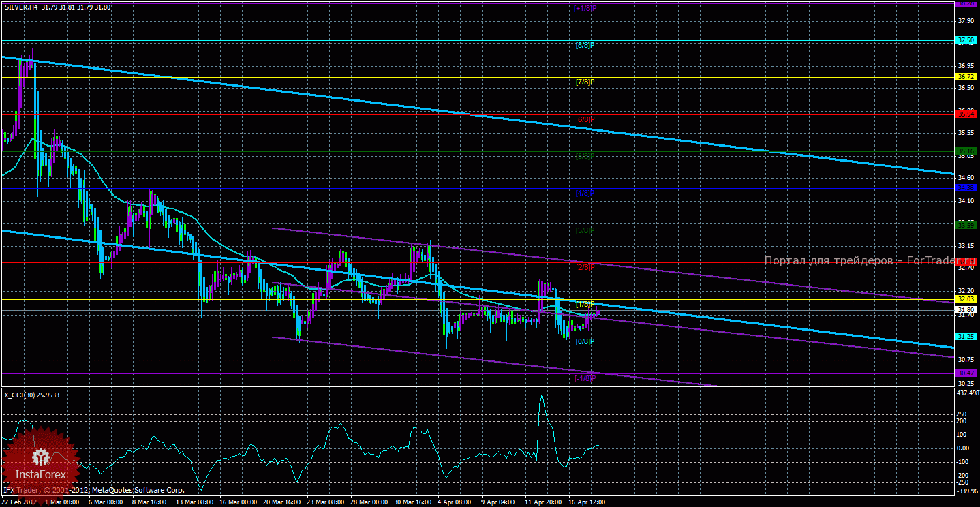Click the purple [+1/8]P label at top

(585, 8)
